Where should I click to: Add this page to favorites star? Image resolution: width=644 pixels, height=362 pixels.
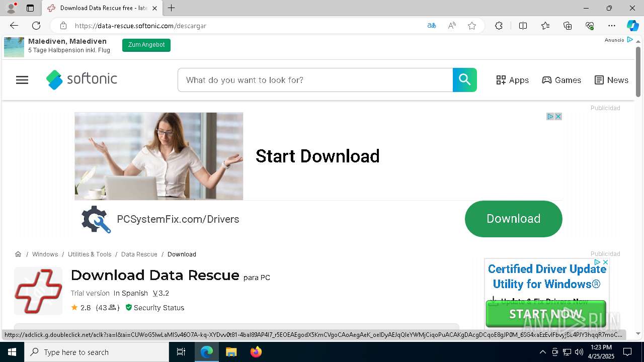click(472, 26)
